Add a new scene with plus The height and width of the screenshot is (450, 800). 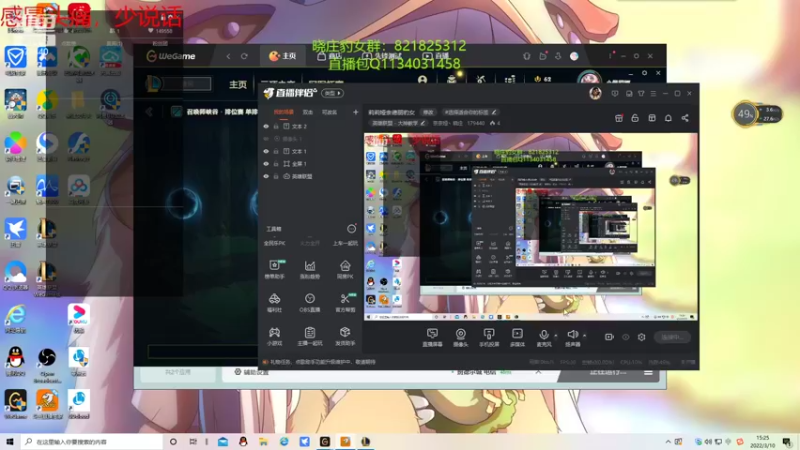coord(355,112)
